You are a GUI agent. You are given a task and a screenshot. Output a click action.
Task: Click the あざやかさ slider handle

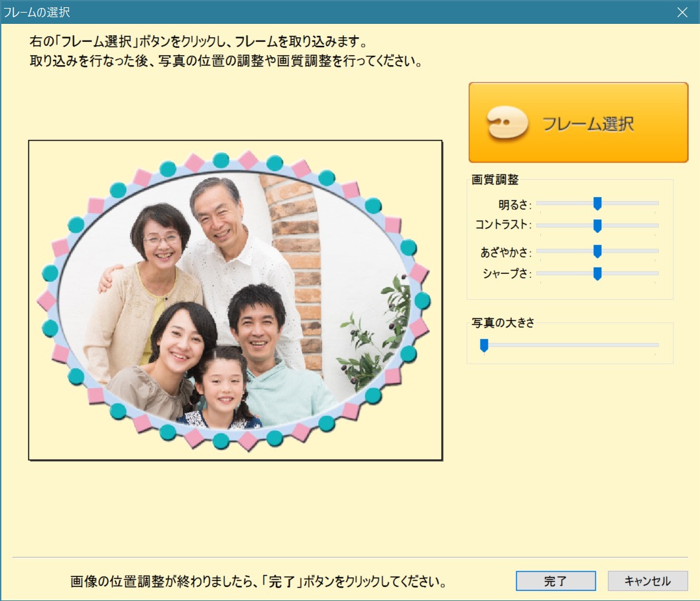[597, 251]
